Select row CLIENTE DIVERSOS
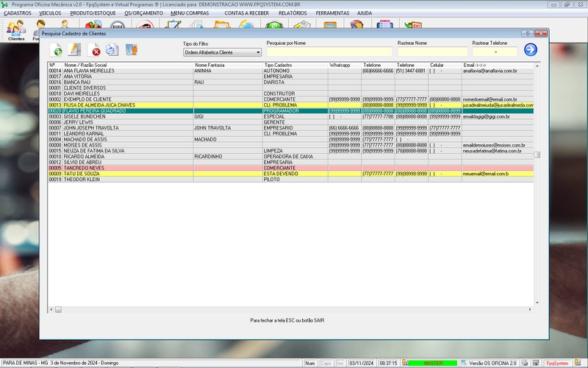Viewport: 588px width, 368px height. [290, 88]
